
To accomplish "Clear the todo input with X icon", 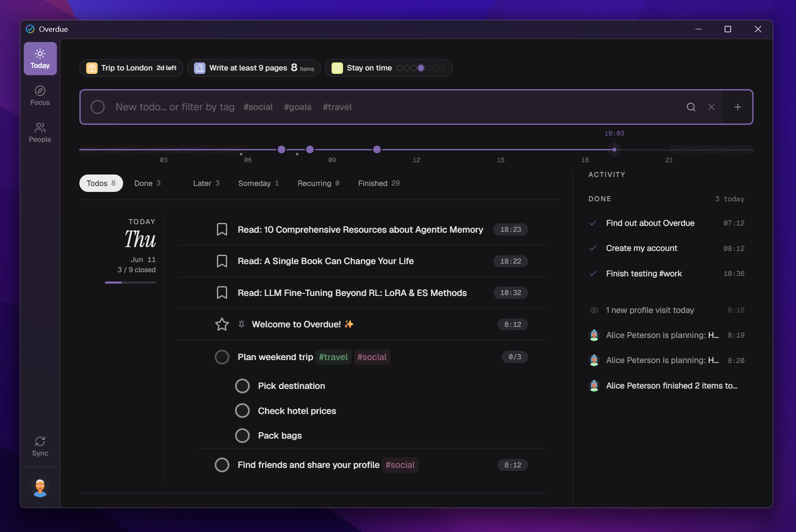I will (712, 107).
